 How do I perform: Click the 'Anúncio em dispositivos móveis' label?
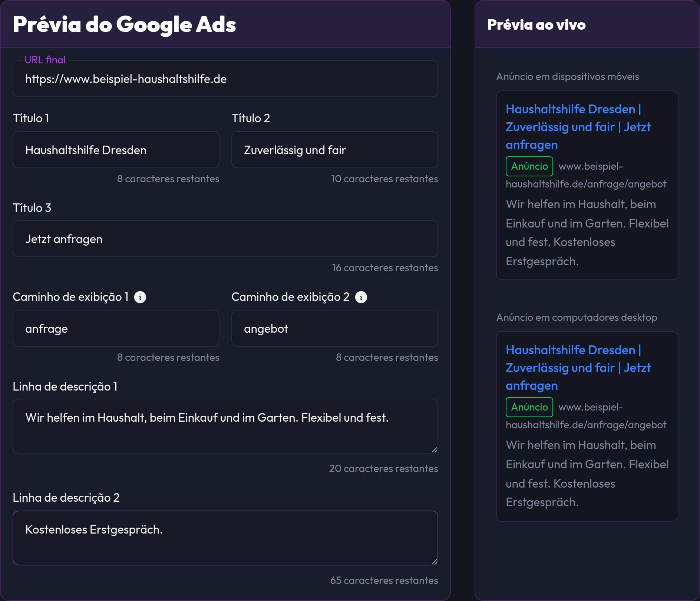[568, 77]
